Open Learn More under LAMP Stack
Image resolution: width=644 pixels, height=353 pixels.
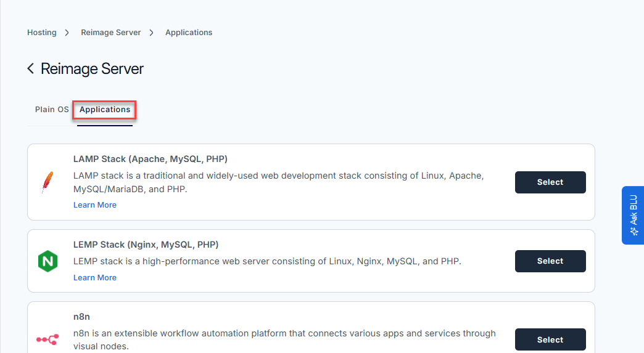point(95,205)
